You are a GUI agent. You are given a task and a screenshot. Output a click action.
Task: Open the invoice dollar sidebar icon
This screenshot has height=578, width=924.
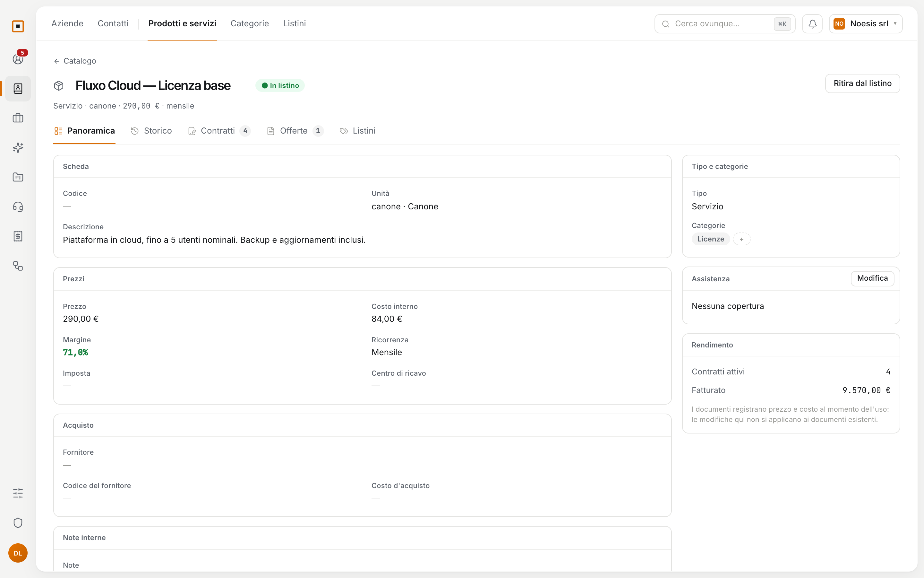[18, 236]
